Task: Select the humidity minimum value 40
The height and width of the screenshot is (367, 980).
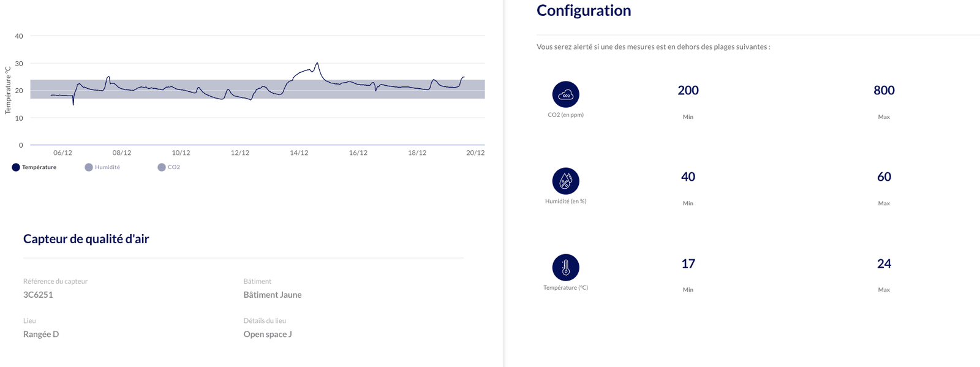Action: [x=688, y=176]
